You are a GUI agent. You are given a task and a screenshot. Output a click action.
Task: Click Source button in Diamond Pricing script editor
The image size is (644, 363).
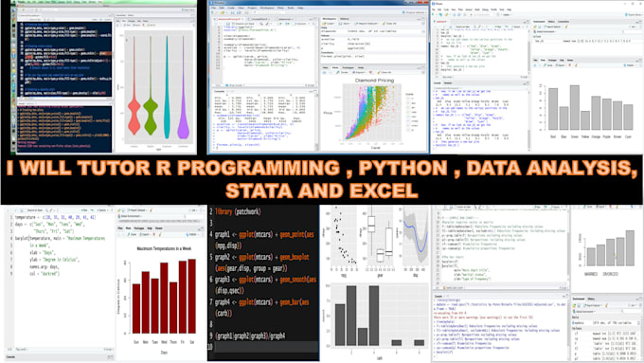[300, 24]
